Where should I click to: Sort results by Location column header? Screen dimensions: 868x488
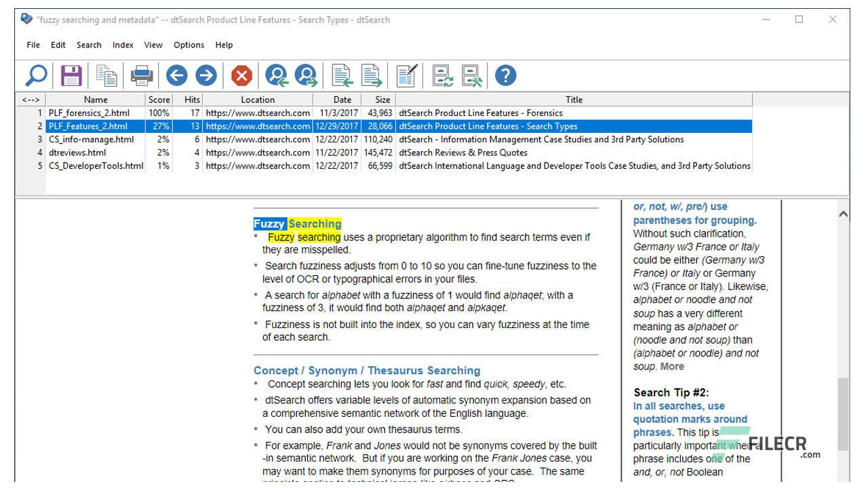point(258,100)
